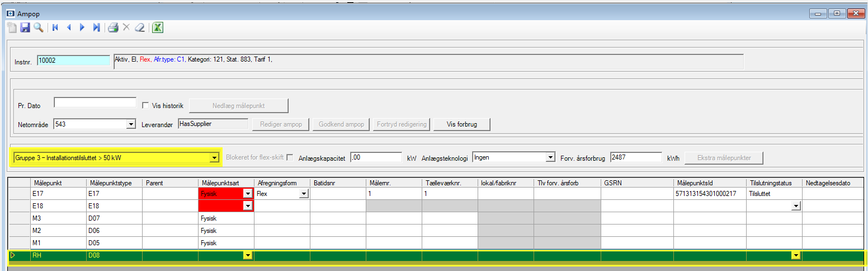Click the Tilslutningstatus column header
Viewport: 868px width, 271px height.
click(x=774, y=183)
